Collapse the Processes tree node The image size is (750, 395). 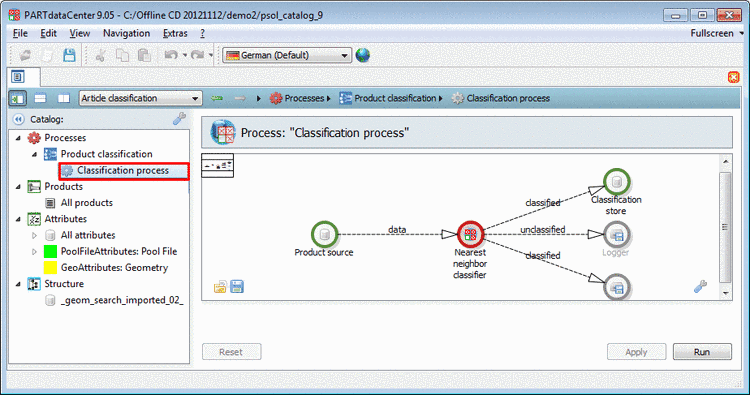[18, 138]
